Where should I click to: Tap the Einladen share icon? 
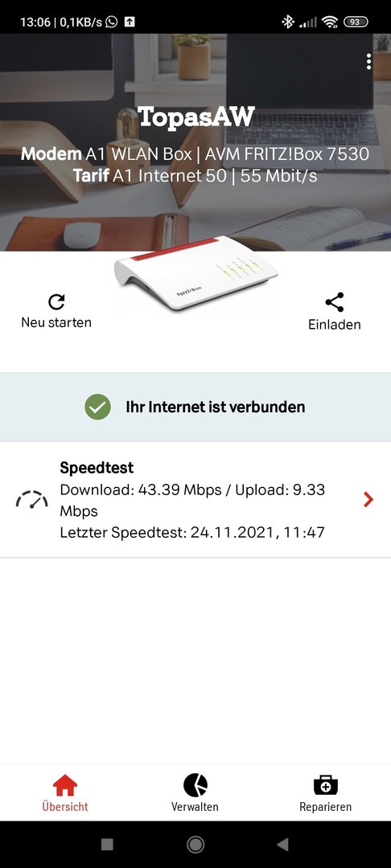tap(335, 302)
